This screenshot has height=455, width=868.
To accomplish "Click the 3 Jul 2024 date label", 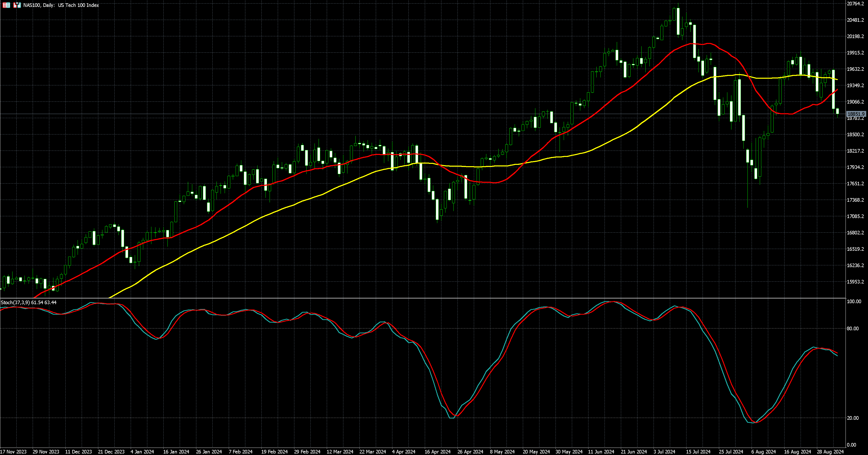I will click(x=664, y=452).
